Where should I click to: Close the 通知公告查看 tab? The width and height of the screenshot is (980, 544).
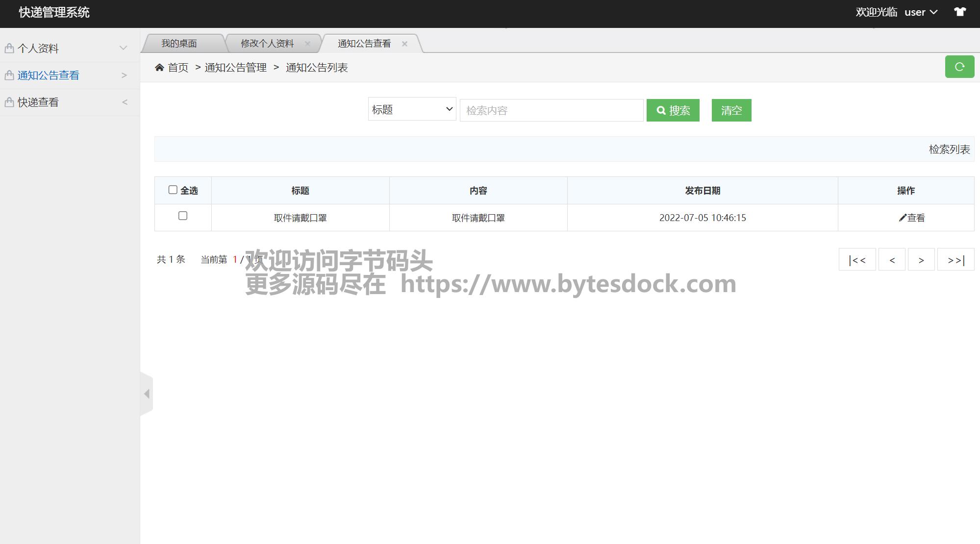[404, 44]
